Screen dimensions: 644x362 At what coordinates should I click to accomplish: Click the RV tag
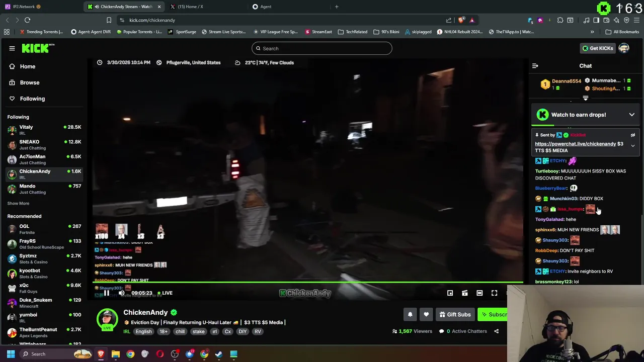[x=258, y=331]
